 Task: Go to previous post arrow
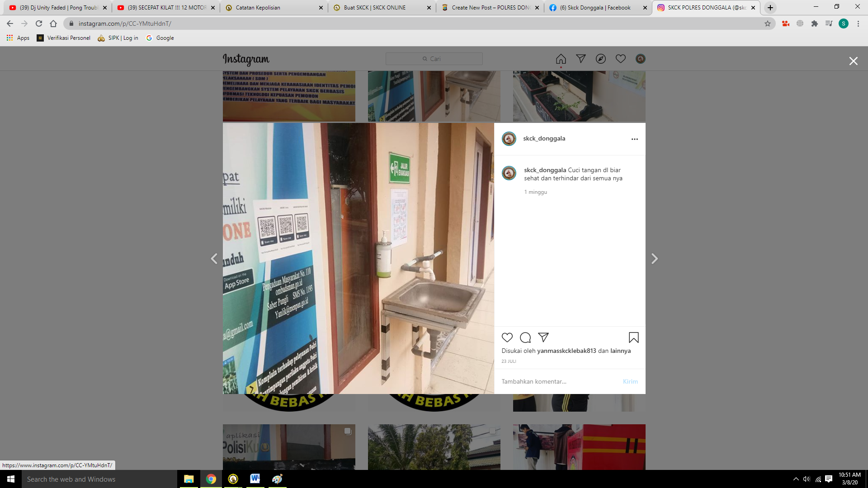214,258
